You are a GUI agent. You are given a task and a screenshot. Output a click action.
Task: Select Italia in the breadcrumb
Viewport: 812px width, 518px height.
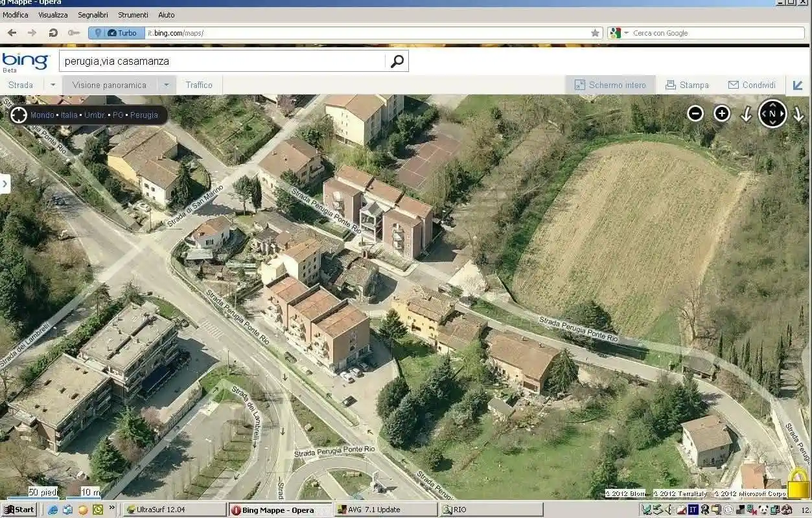point(69,115)
